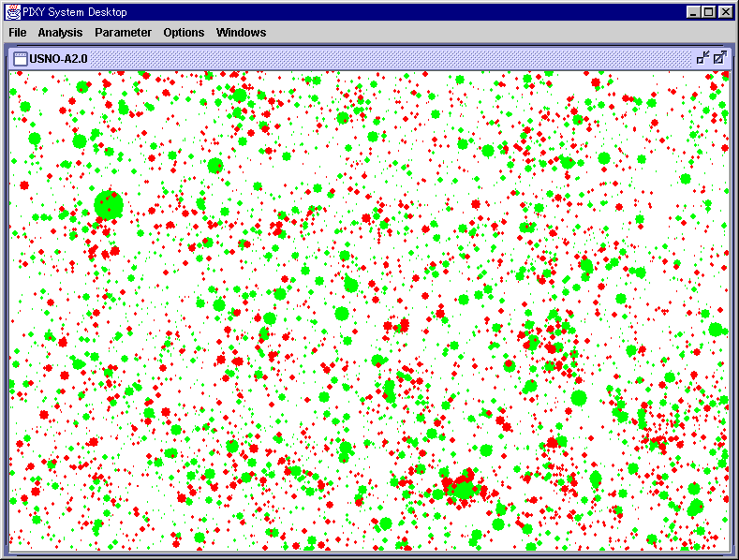Maximize the PIXY System Desktop window

click(708, 12)
